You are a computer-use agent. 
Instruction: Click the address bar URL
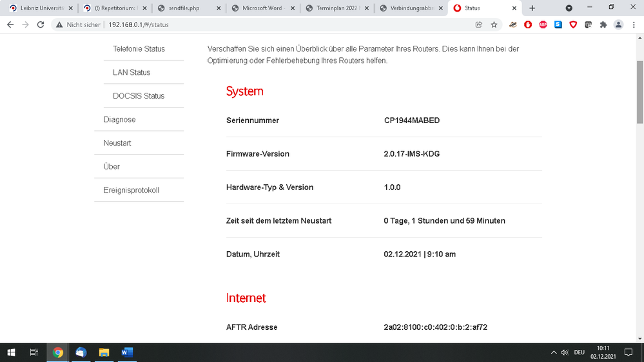coord(139,24)
